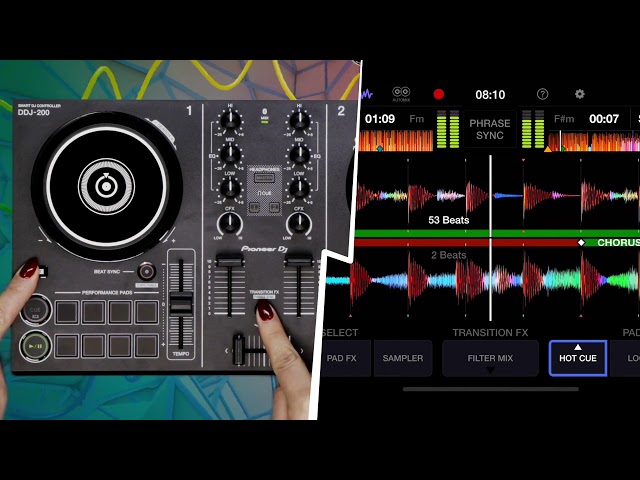This screenshot has height=480, width=640.
Task: Click the Bluetooth MIDI indicator on the mixer
Action: tap(264, 115)
